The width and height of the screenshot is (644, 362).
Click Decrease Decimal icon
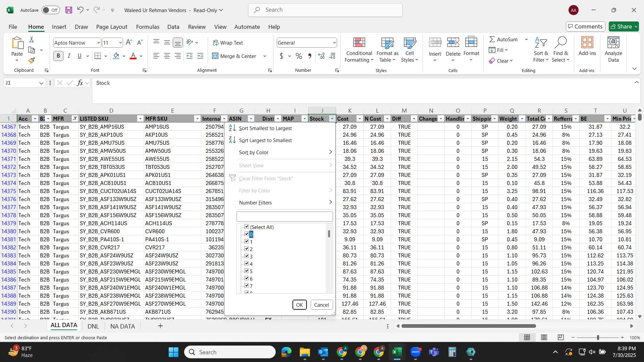click(x=332, y=56)
